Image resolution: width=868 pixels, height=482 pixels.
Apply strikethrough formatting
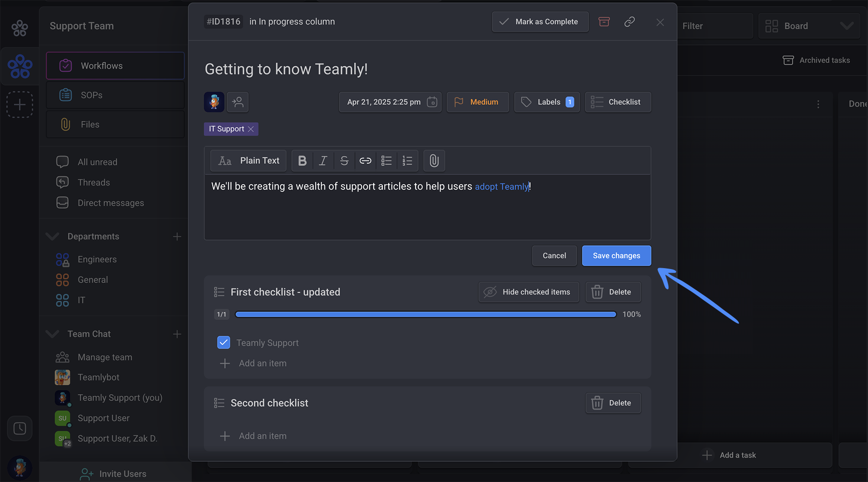click(x=344, y=161)
